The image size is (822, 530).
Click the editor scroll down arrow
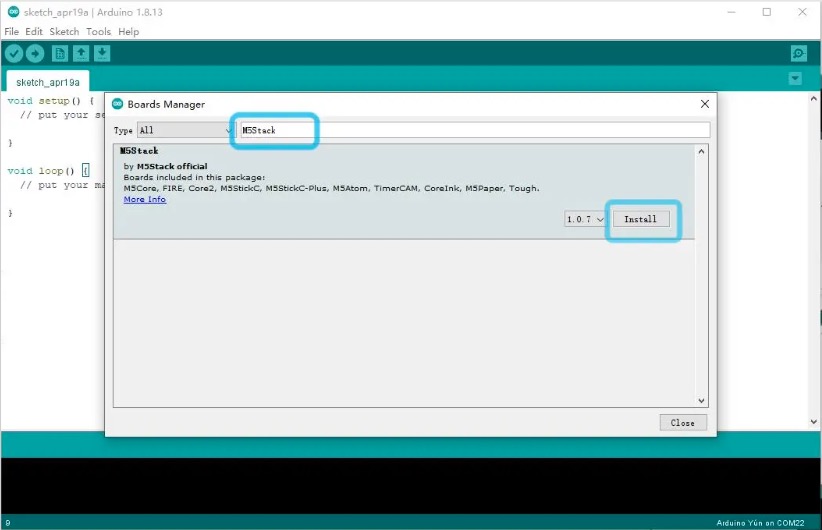(x=814, y=421)
